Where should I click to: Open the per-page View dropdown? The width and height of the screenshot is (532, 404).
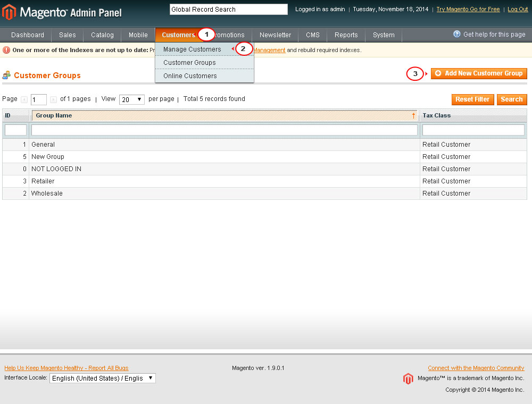tap(131, 99)
